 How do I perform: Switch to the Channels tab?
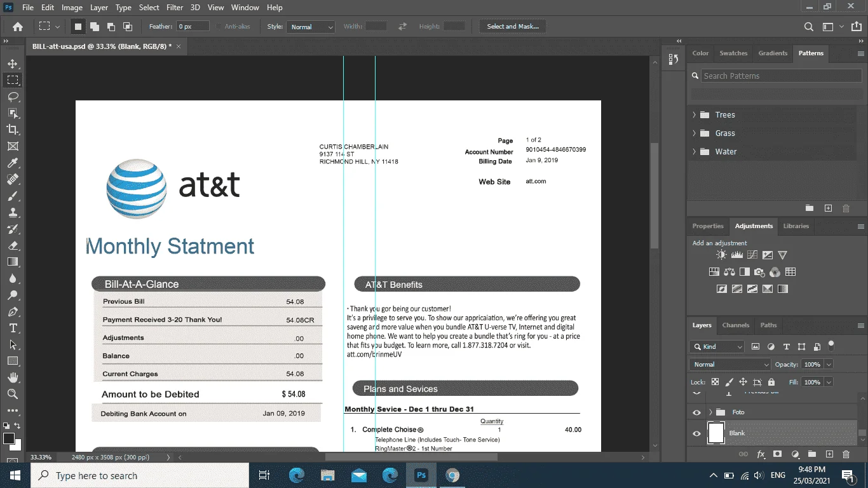(x=736, y=325)
